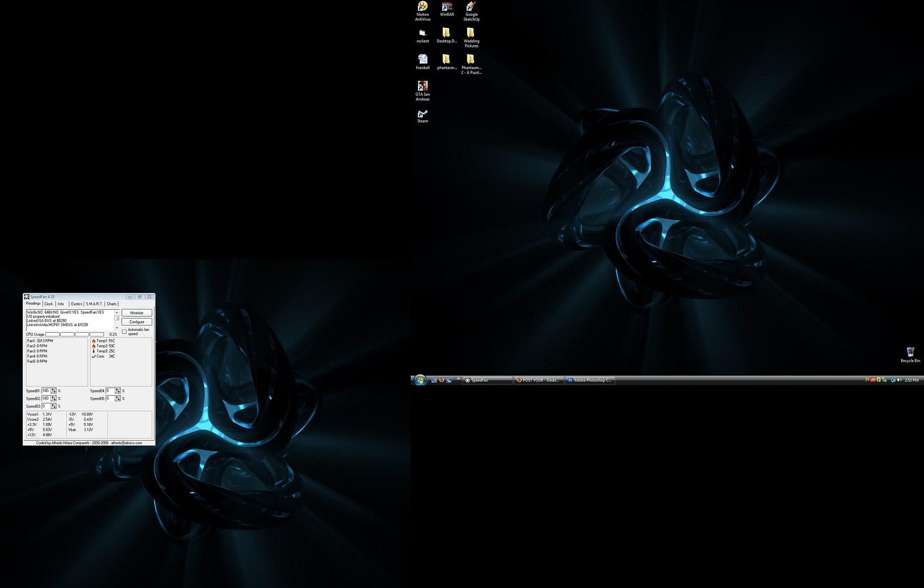Select the Desktop.D... folder icon
This screenshot has width=924, height=588.
[x=447, y=36]
